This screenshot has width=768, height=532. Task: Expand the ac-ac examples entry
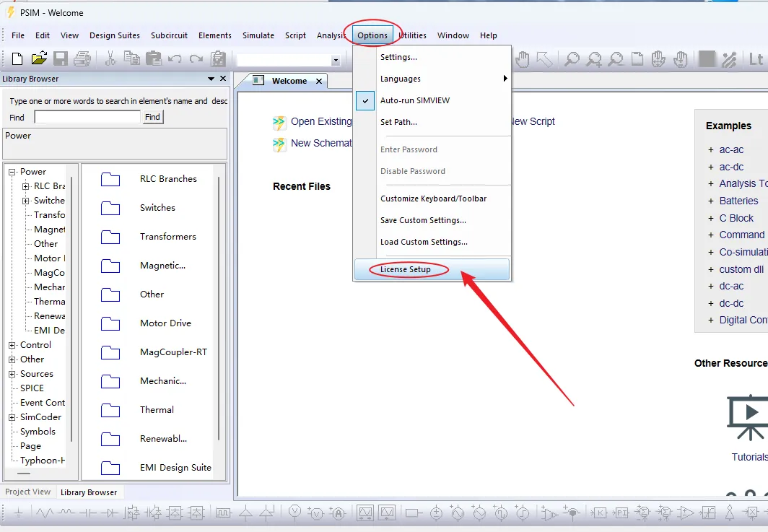(711, 150)
